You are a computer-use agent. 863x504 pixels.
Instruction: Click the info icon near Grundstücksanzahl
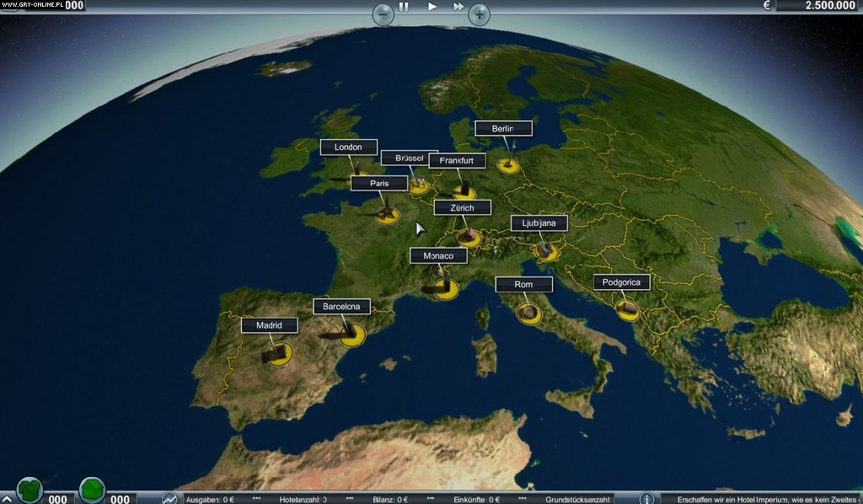[646, 498]
